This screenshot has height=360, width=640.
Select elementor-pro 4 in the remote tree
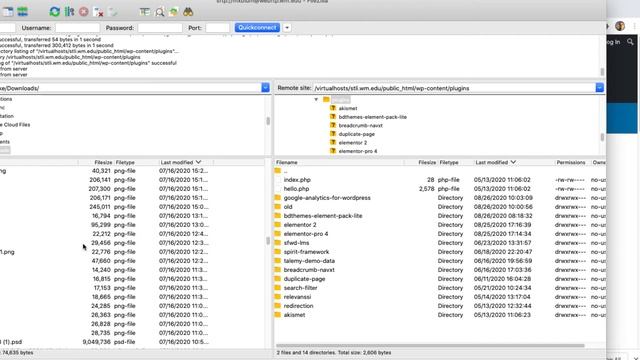[358, 151]
